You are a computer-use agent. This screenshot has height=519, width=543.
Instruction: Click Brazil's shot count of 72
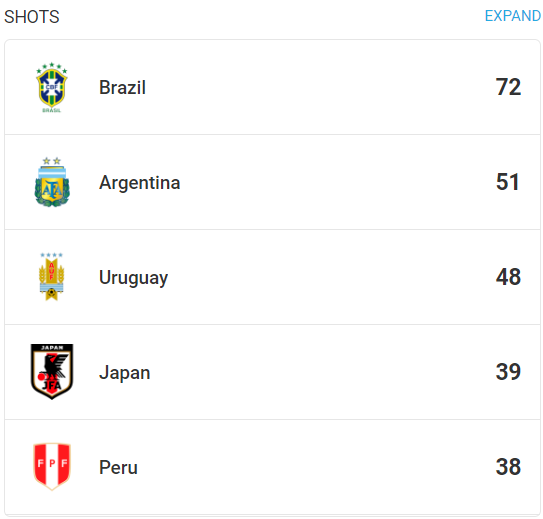(x=508, y=87)
